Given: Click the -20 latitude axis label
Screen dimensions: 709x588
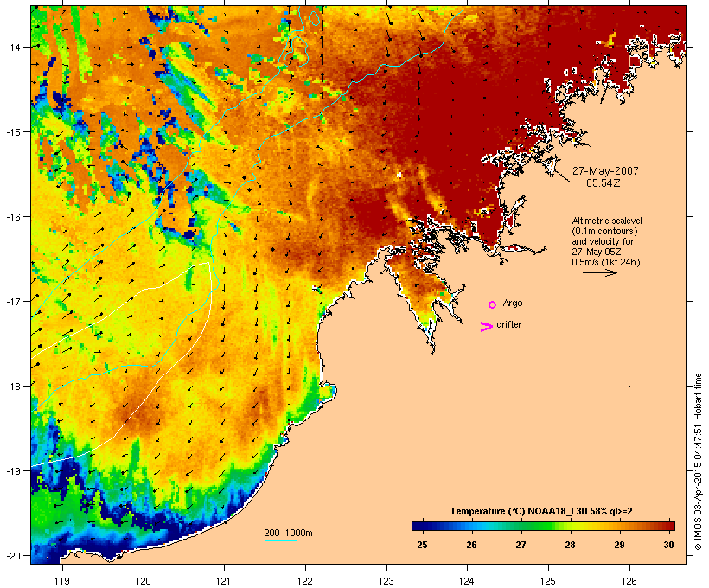Looking at the screenshot, I should tap(14, 556).
